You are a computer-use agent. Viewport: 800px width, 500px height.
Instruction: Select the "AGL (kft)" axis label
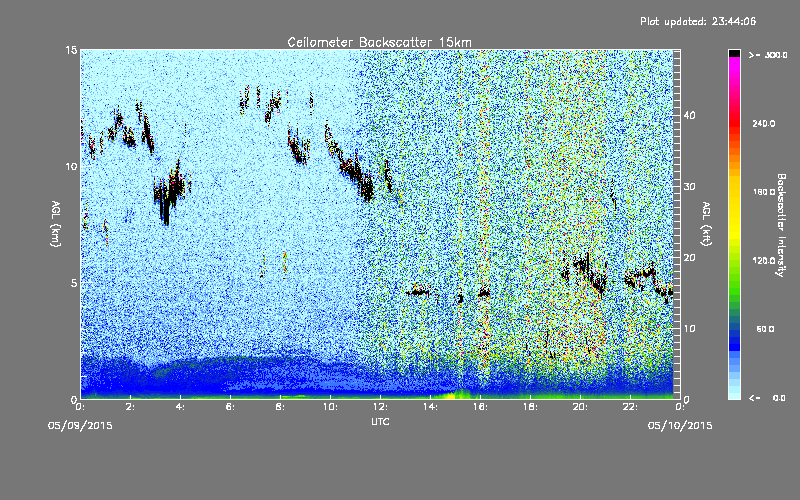706,223
